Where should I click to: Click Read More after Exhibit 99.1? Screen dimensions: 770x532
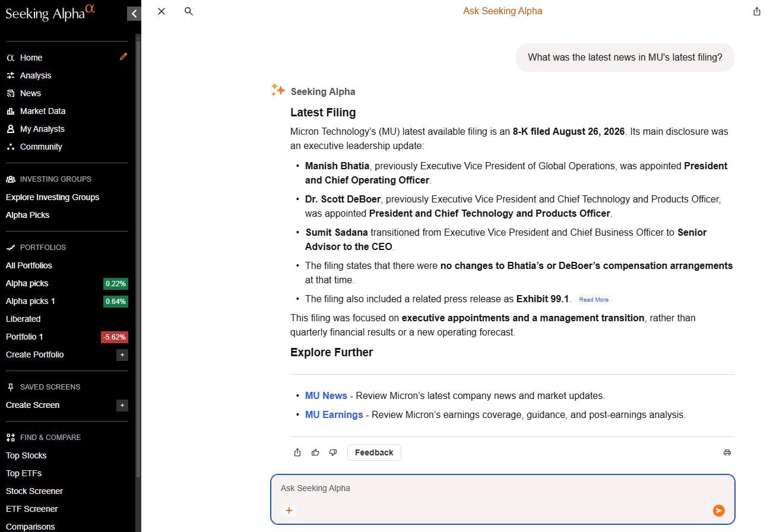594,300
